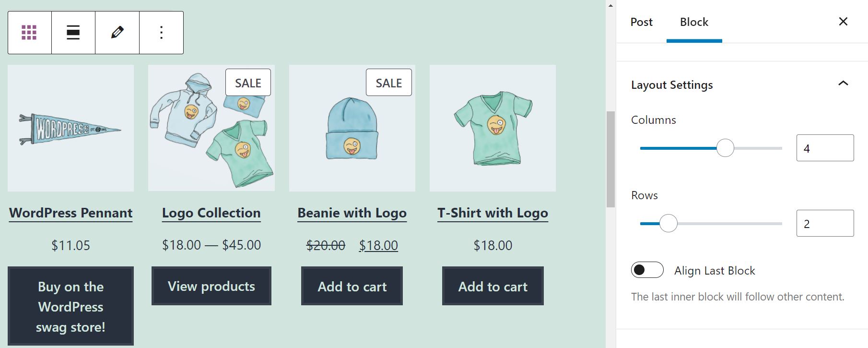Collapse the Layout Settings panel

click(843, 84)
